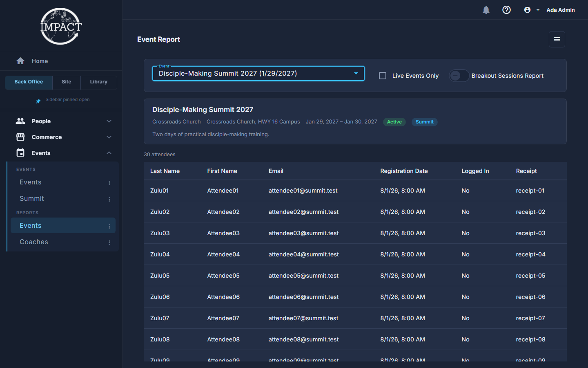Switch to the Back Office tab
The height and width of the screenshot is (368, 588).
(x=29, y=82)
